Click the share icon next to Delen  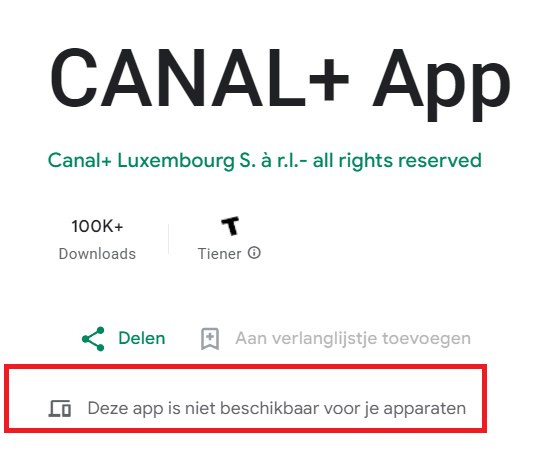pyautogui.click(x=93, y=339)
